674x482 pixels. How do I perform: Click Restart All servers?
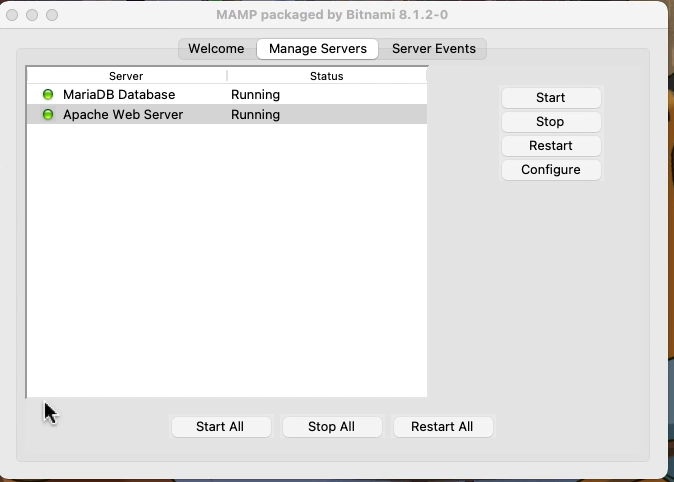[x=443, y=427]
